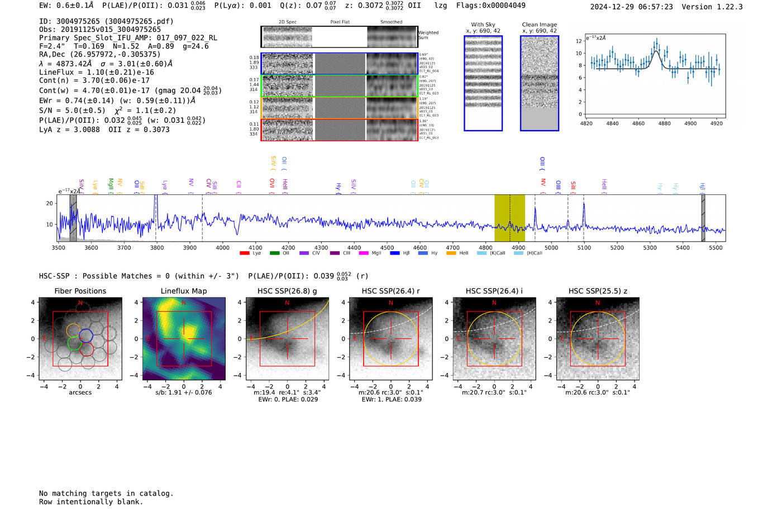Open the Lineflux Map image

[x=184, y=339]
